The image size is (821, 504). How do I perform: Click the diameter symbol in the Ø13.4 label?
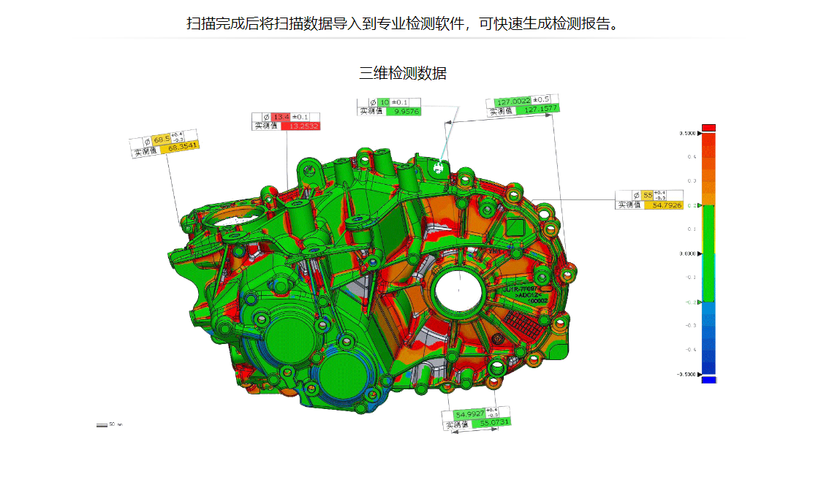click(x=265, y=117)
